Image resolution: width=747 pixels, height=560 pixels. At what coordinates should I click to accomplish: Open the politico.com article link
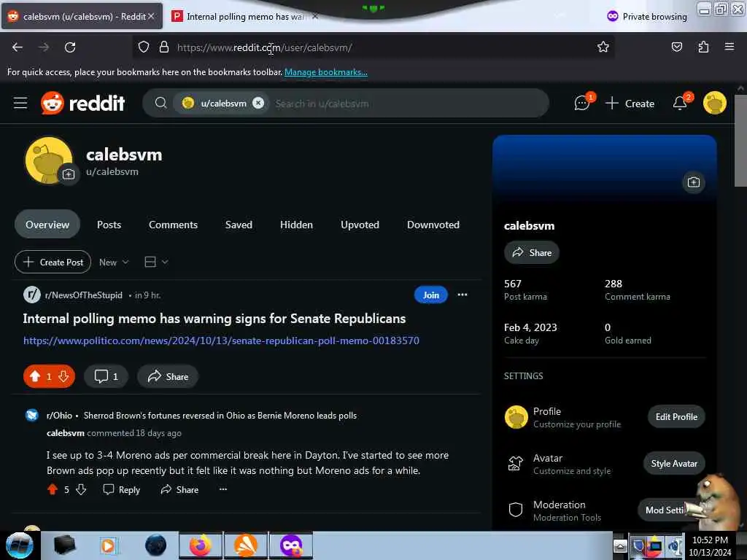[221, 341]
